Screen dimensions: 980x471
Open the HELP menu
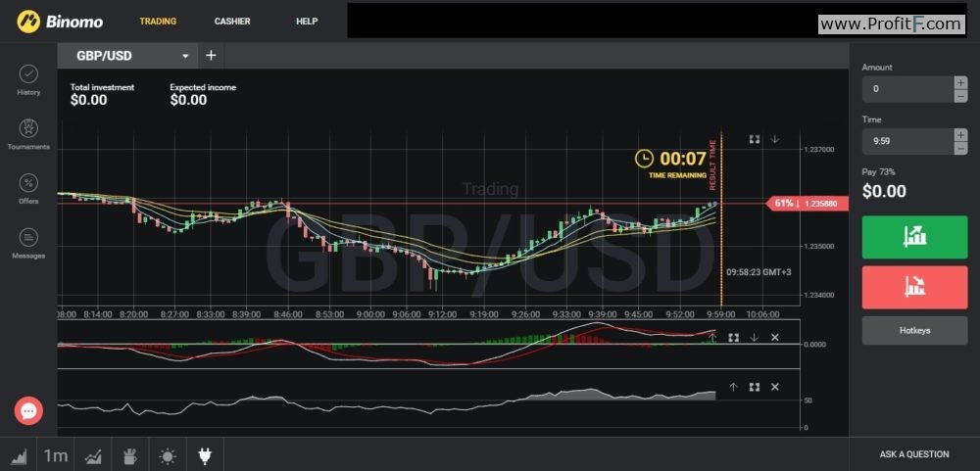[x=307, y=22]
